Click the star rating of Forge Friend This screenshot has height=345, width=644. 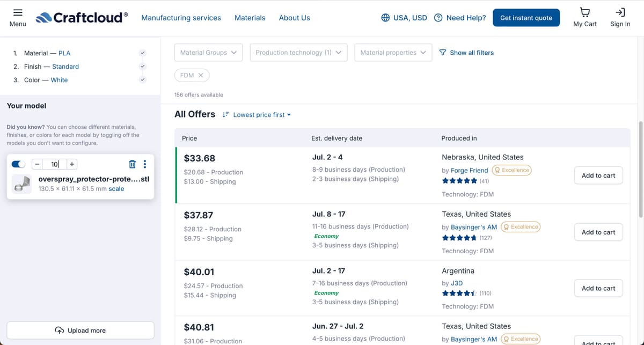pyautogui.click(x=459, y=181)
